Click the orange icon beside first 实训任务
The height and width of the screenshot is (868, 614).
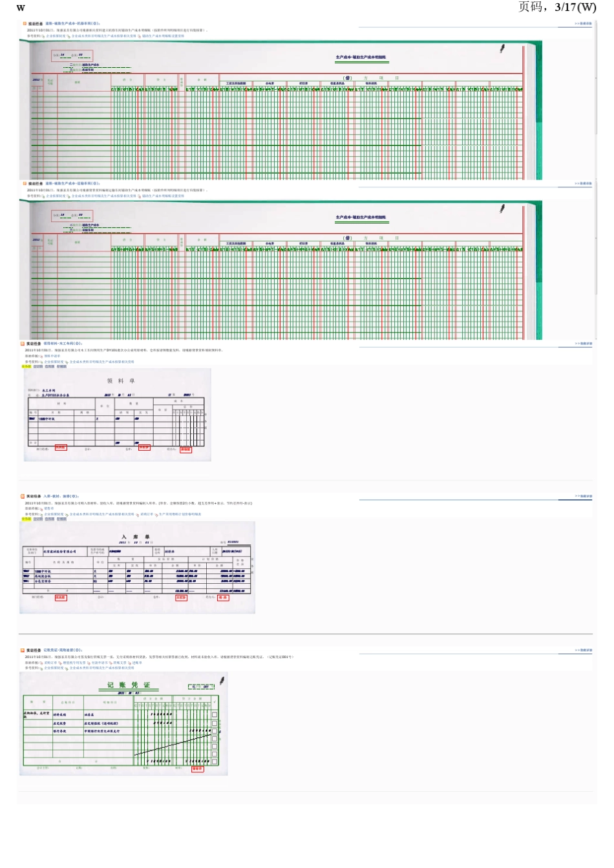click(25, 23)
